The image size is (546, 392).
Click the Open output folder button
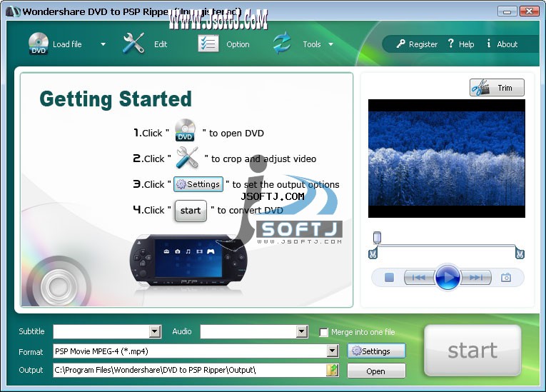point(376,371)
